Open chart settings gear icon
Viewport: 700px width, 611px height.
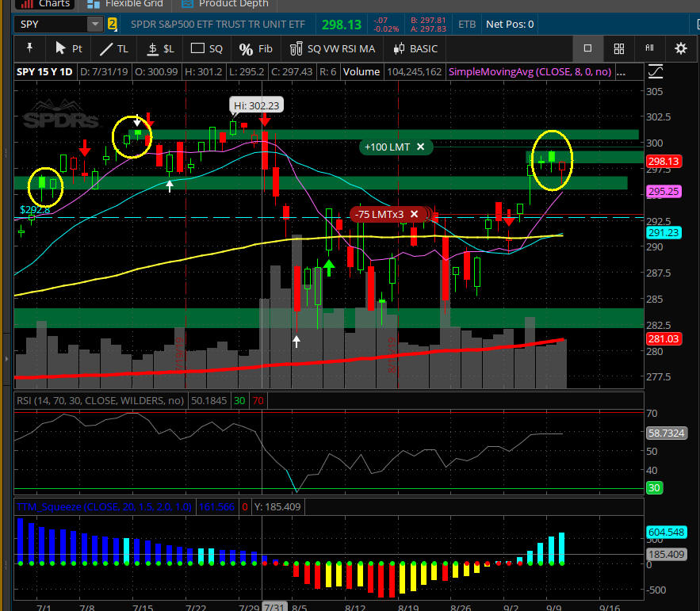(x=680, y=48)
